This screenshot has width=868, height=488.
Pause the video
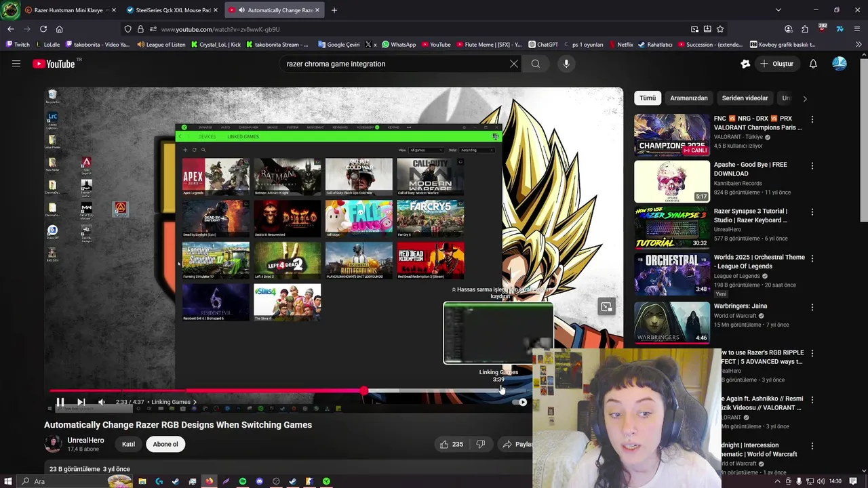tap(60, 402)
